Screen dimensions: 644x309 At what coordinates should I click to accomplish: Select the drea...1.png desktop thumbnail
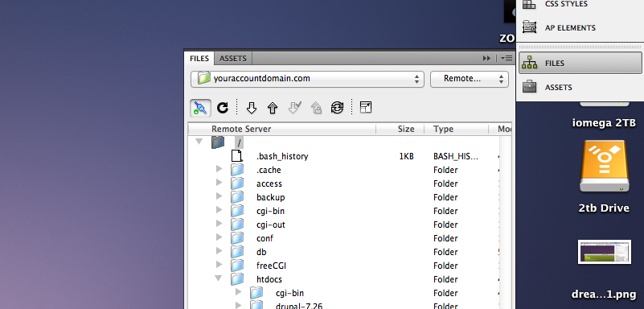604,252
